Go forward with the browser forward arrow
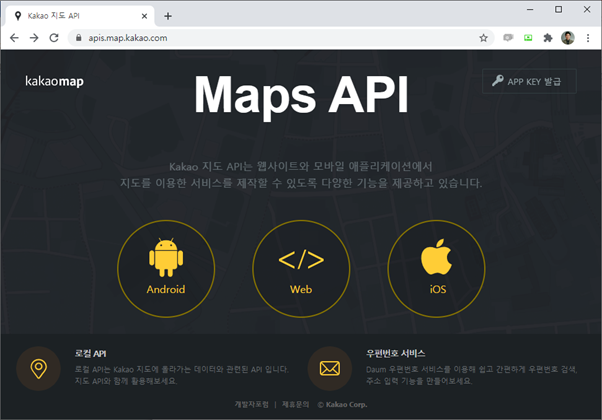The height and width of the screenshot is (420, 602). click(x=34, y=38)
